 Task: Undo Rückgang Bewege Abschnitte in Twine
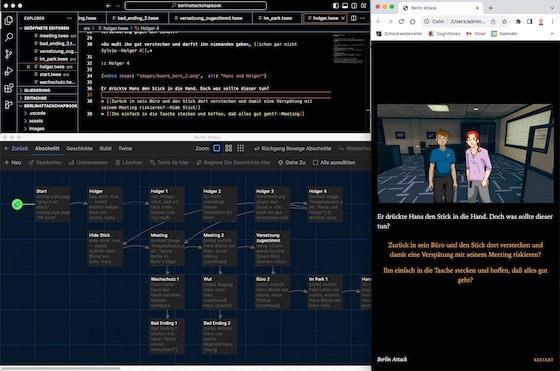292,149
